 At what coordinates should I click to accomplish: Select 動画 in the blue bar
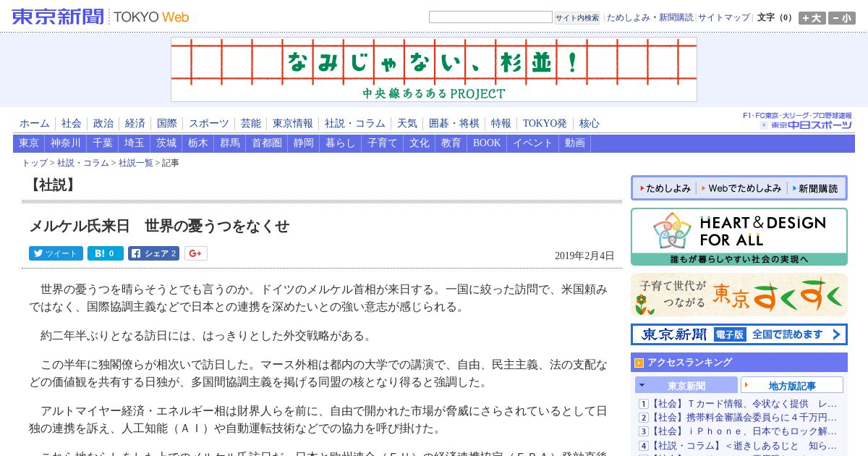[x=575, y=143]
